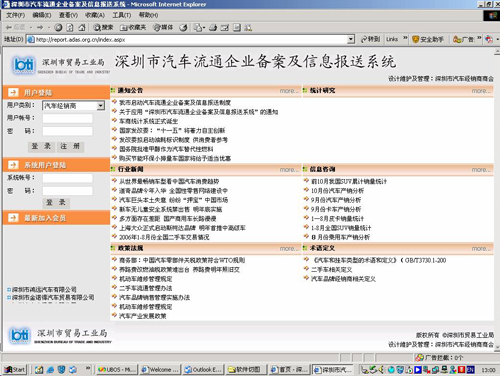This screenshot has width=500, height=376.
Task: Switch to the Welcome taskbar window
Action: click(159, 369)
